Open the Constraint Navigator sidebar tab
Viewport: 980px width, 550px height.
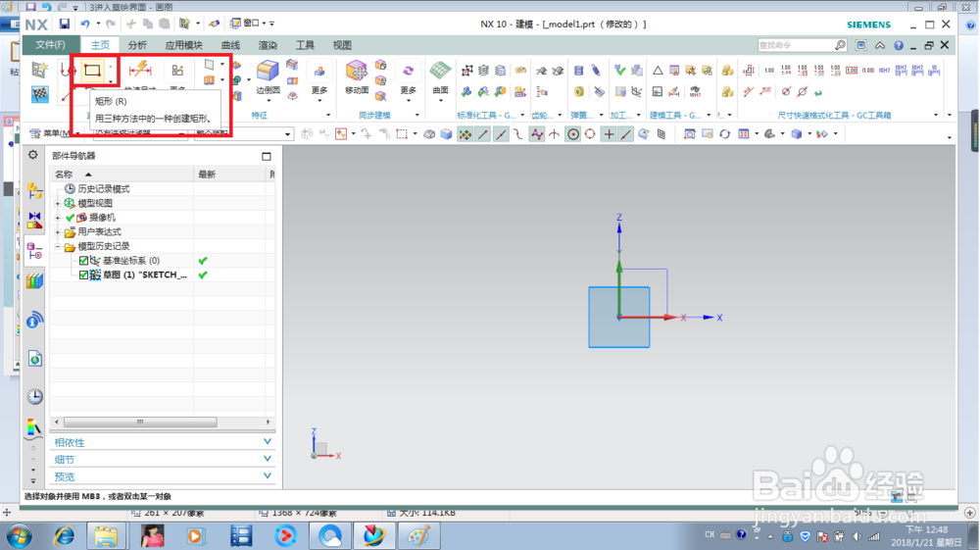(x=35, y=220)
